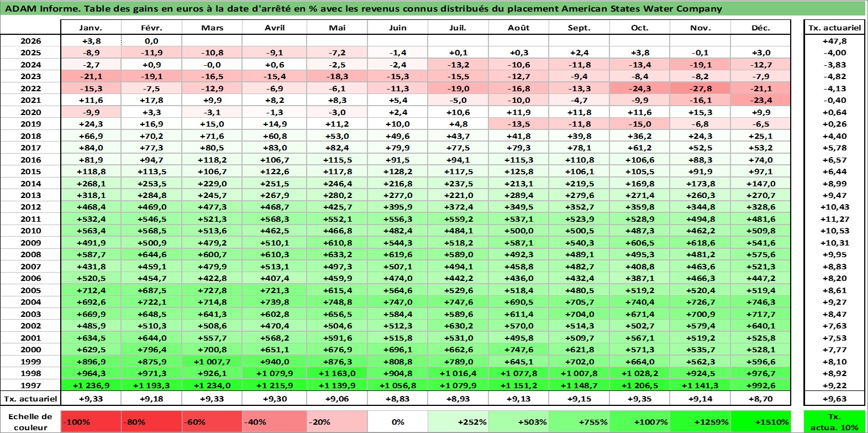868x433 pixels.
Task: Select the +503% scale cell
Action: [518, 421]
